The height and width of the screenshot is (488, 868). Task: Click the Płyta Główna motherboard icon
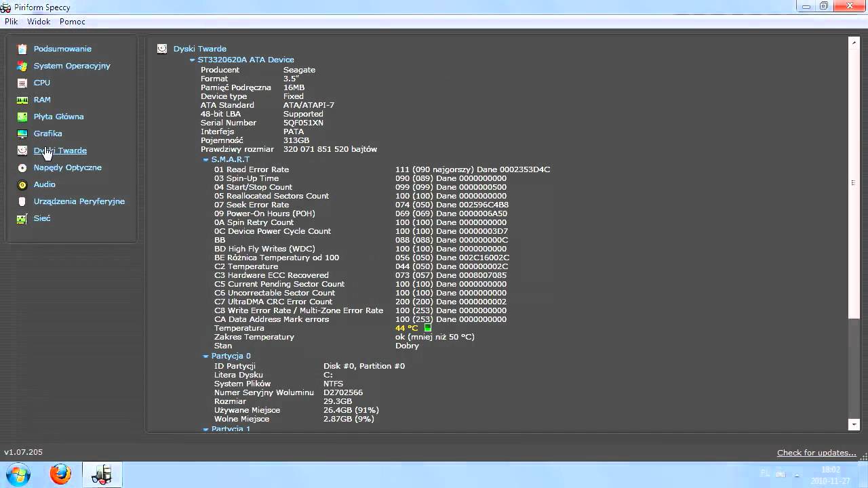tap(22, 117)
